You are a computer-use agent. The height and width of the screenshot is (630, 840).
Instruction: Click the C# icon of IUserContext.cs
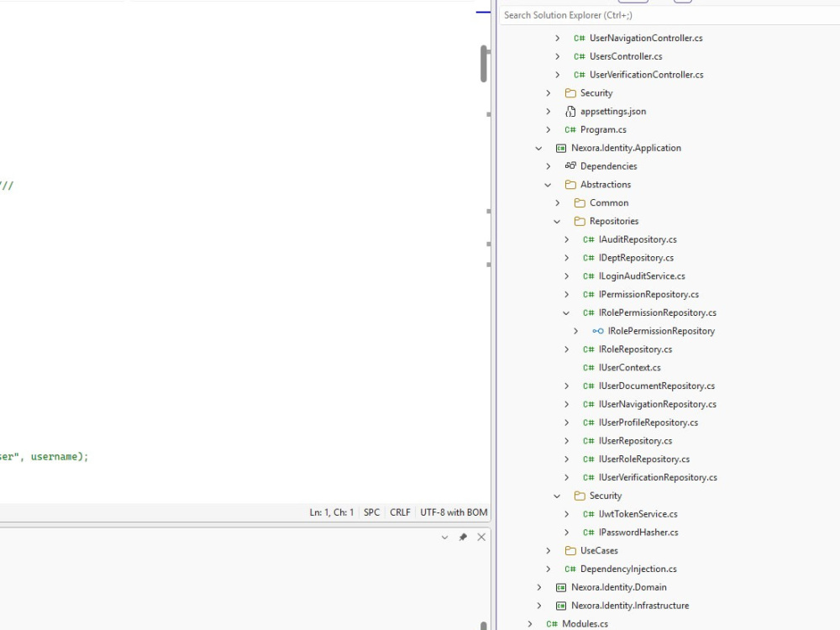click(588, 368)
